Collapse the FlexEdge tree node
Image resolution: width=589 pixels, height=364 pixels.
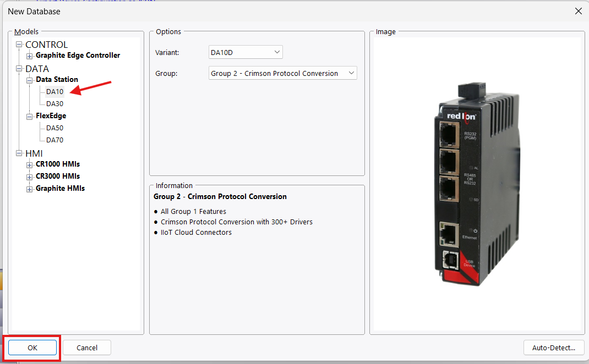point(30,116)
